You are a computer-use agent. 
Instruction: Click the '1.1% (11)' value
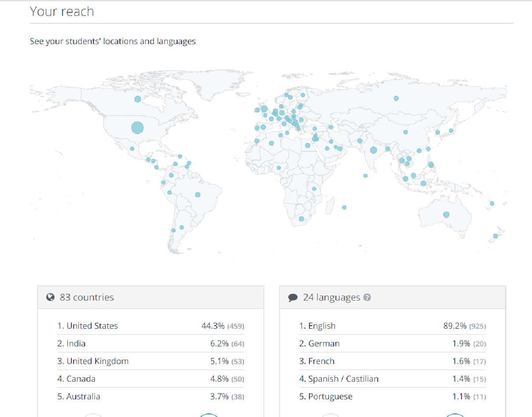click(469, 397)
